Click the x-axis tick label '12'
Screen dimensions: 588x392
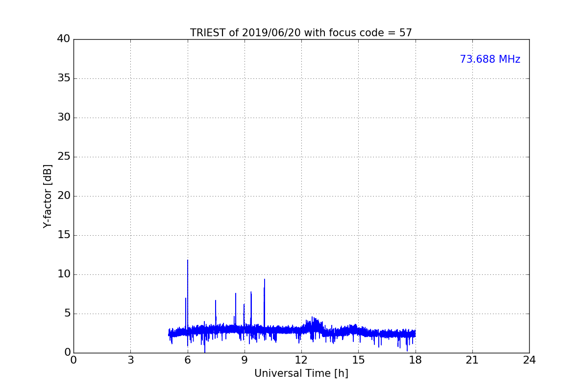click(301, 360)
